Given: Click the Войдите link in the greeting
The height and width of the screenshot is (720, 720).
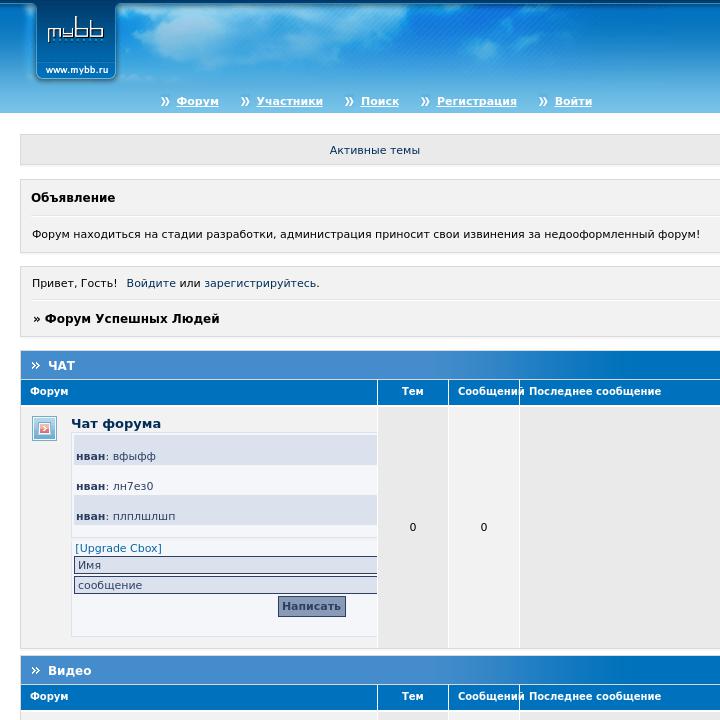Looking at the screenshot, I should click(151, 283).
